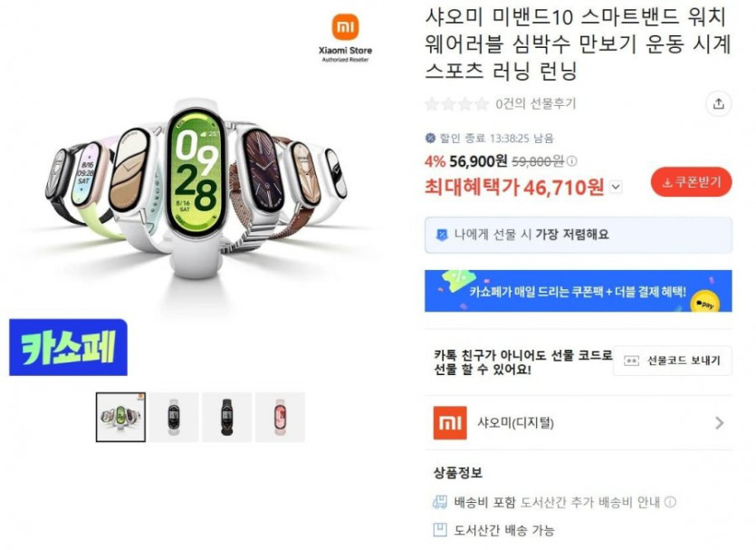
Task: Select the white band thumbnail
Action: [x=174, y=418]
